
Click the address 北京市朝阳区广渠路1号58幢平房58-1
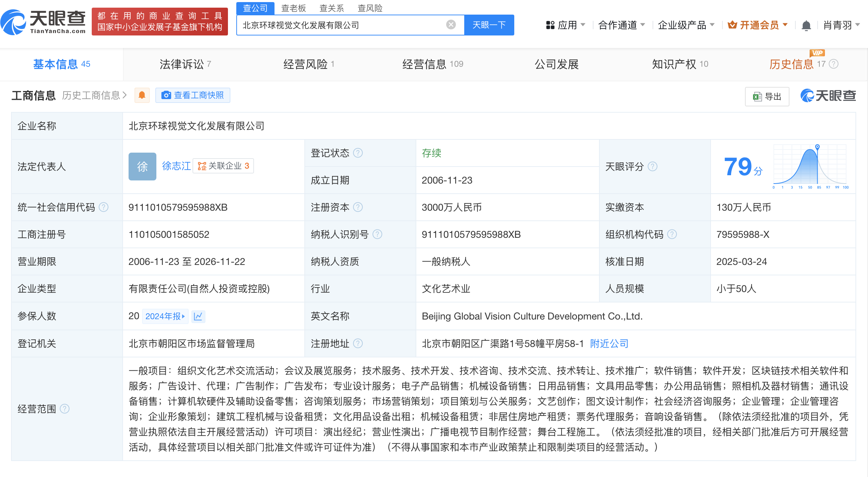pos(502,344)
